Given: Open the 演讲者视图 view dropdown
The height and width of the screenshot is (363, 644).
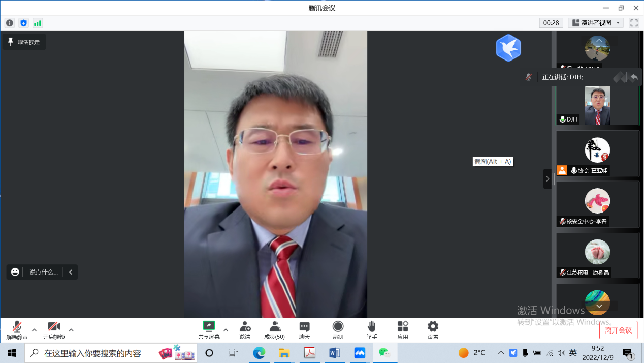Looking at the screenshot, I should (x=596, y=23).
